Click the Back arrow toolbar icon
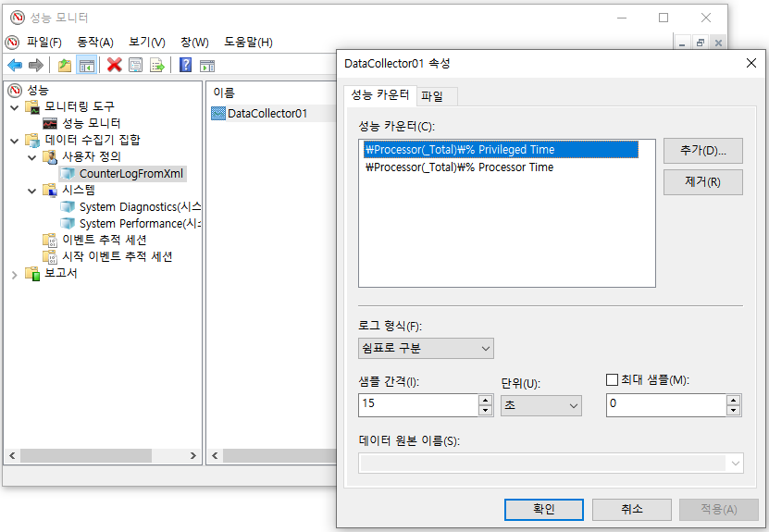This screenshot has width=769, height=532. (x=15, y=65)
